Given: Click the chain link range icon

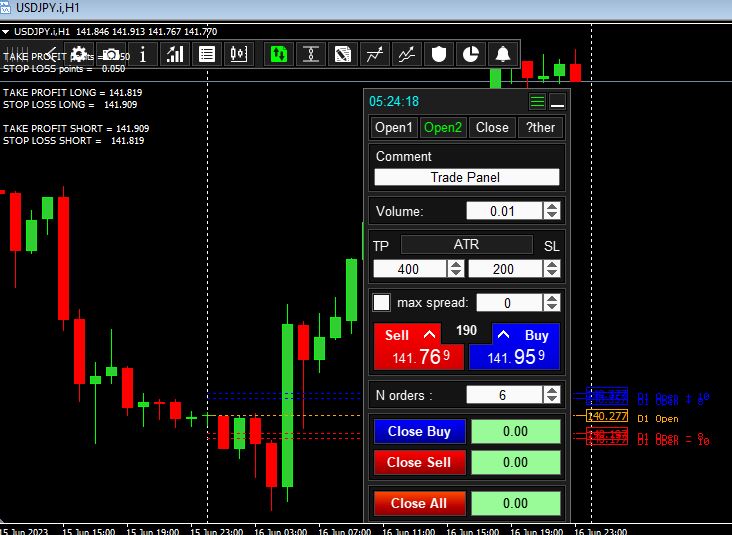Looking at the screenshot, I should 310,55.
